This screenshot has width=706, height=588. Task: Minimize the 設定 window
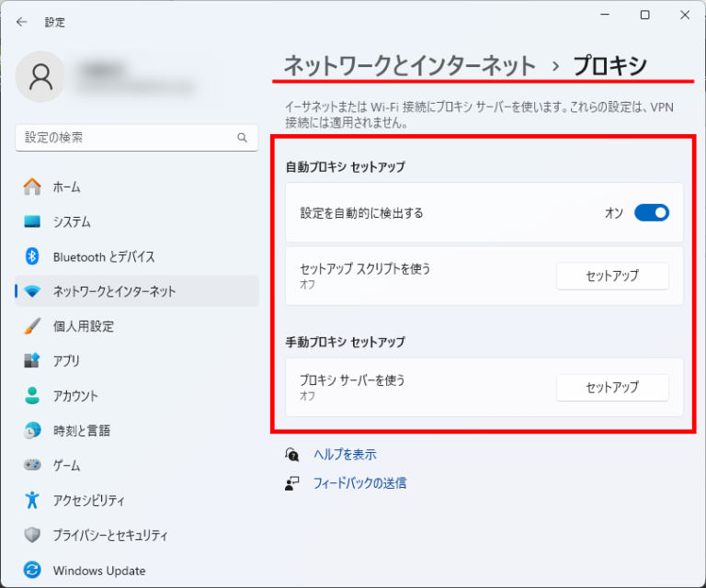[x=605, y=15]
